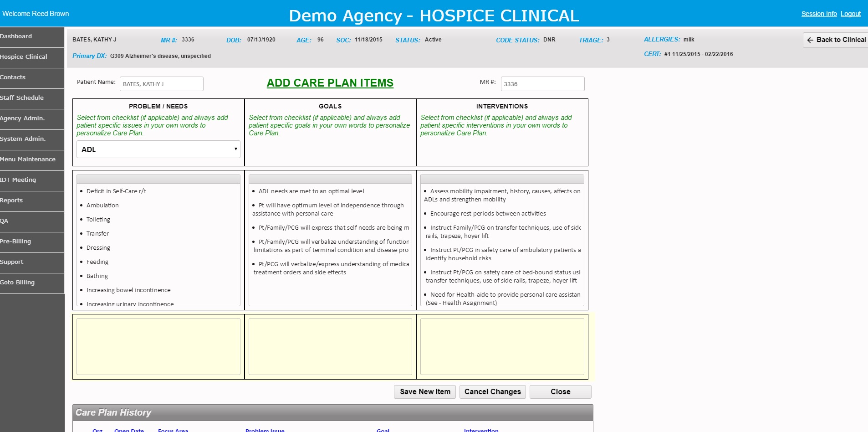The width and height of the screenshot is (868, 432).
Task: Open System Admin. section
Action: [x=32, y=139]
